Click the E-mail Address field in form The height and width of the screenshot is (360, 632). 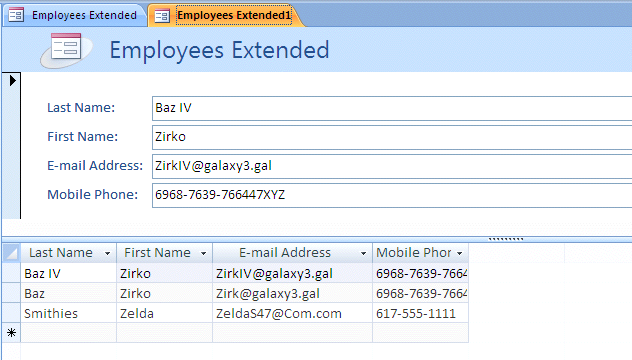[392, 166]
